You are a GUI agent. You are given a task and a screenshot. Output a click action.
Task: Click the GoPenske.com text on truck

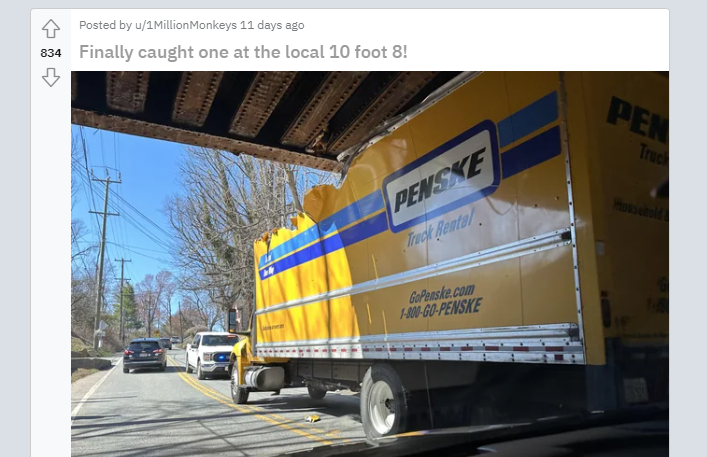coord(442,294)
